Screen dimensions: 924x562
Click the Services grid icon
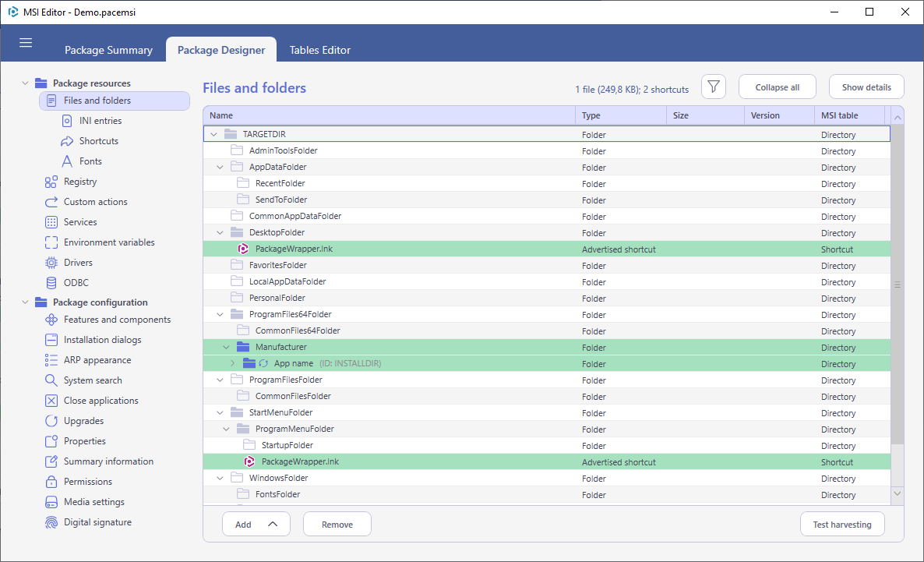pyautogui.click(x=51, y=222)
